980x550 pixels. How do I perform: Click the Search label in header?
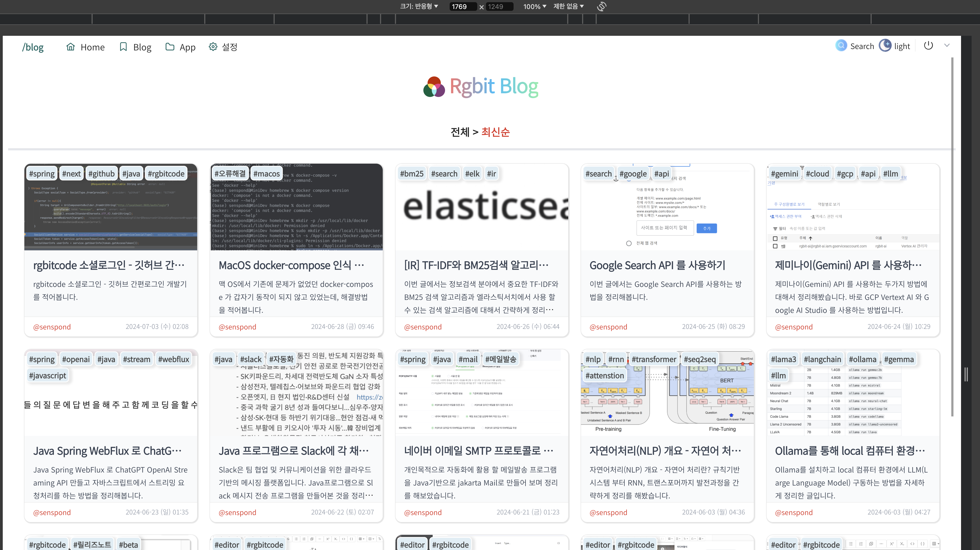tap(862, 46)
